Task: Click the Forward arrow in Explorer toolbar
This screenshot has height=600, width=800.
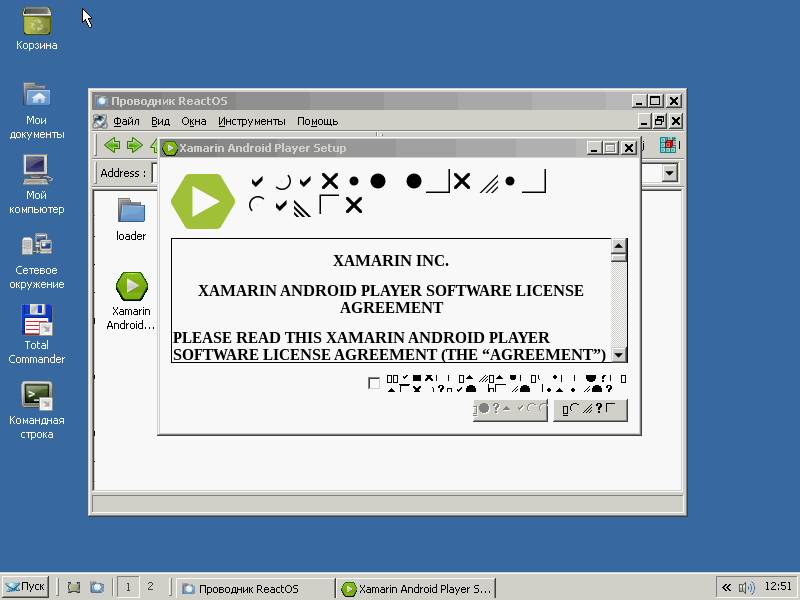Action: pyautogui.click(x=134, y=145)
